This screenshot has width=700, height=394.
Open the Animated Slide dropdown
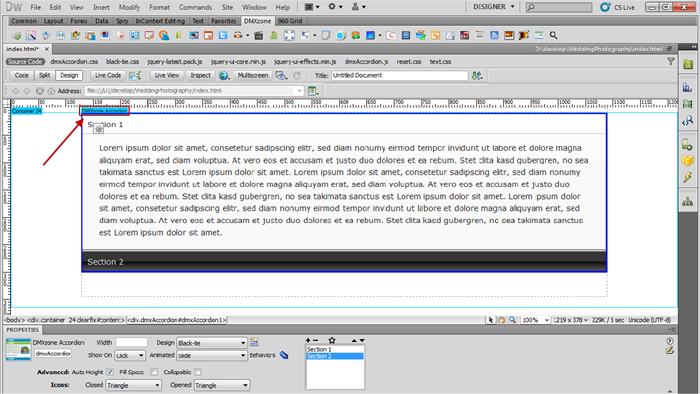212,355
